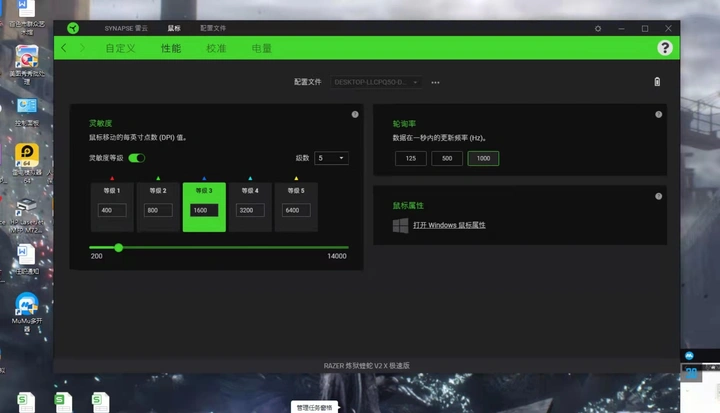Select sensitivity stage 等级 2

click(158, 207)
